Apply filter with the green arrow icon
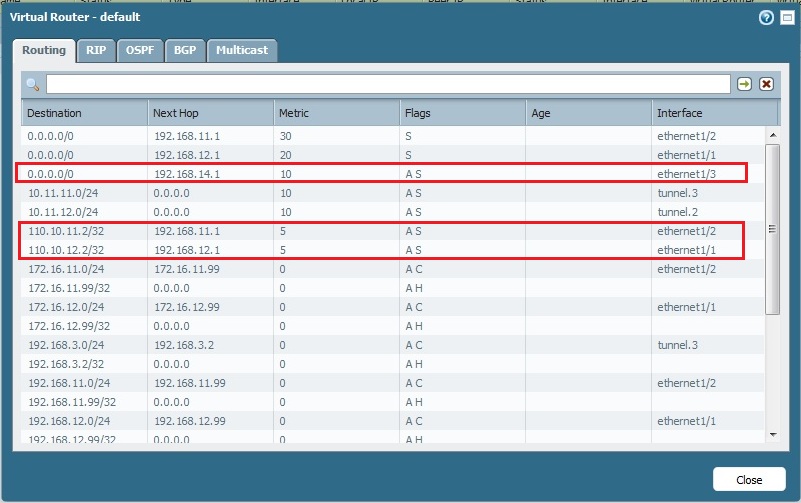 (744, 84)
